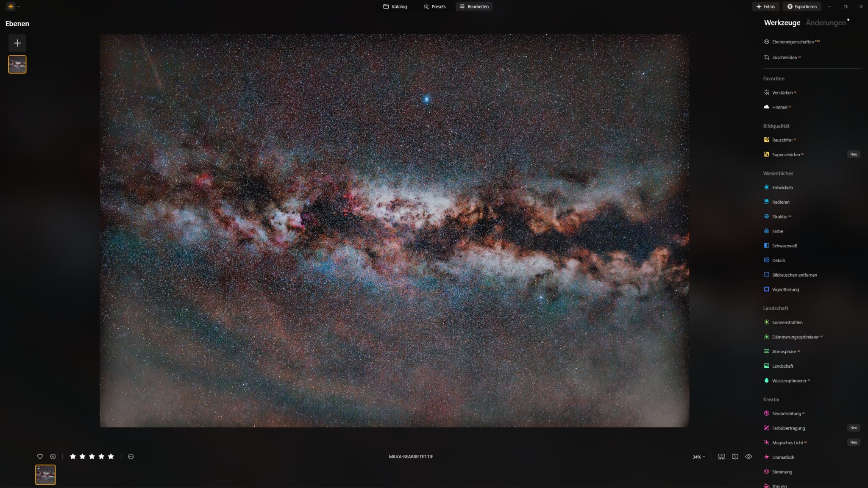Select the filmstrip thumbnail of MILKA-BEARBEITET
868x488 pixels.
45,475
